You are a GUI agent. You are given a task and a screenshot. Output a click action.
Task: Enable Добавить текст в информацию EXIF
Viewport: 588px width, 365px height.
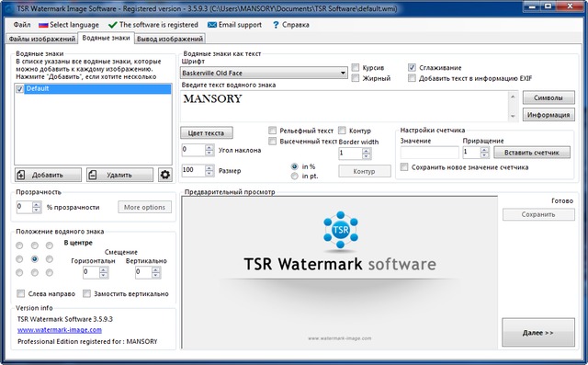point(412,78)
